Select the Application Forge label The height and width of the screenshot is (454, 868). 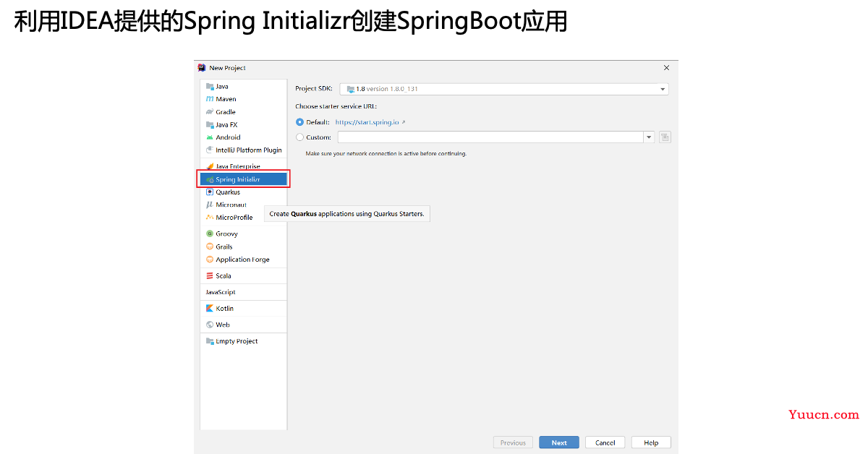[x=242, y=260]
